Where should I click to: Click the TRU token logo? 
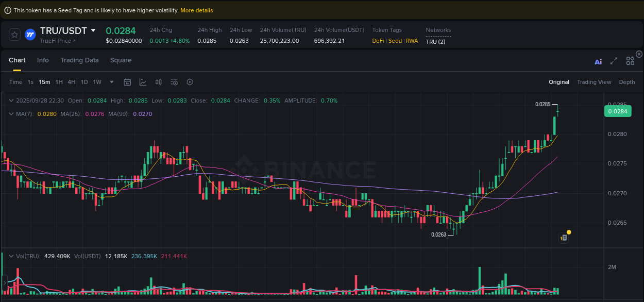click(x=31, y=35)
